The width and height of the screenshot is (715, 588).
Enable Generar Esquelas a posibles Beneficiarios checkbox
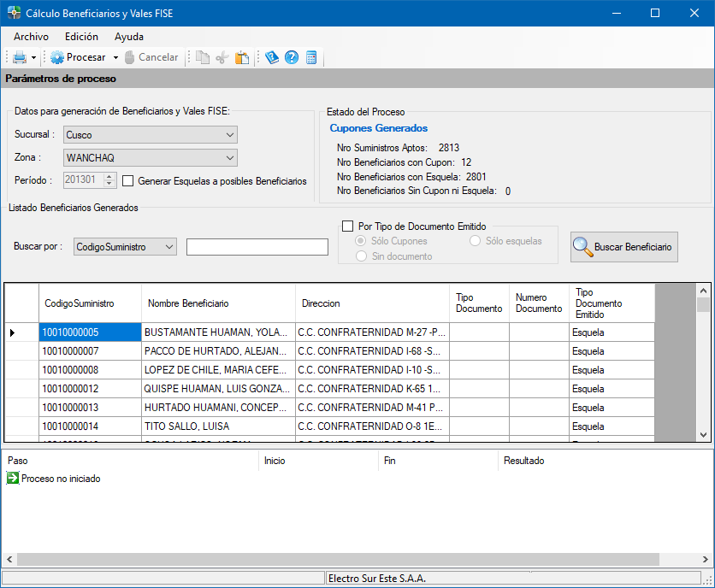[x=128, y=181]
